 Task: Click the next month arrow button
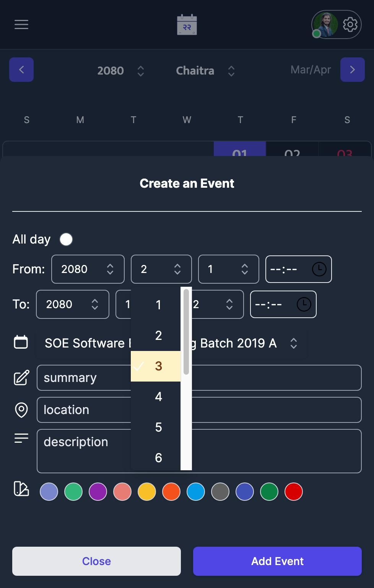(x=352, y=70)
